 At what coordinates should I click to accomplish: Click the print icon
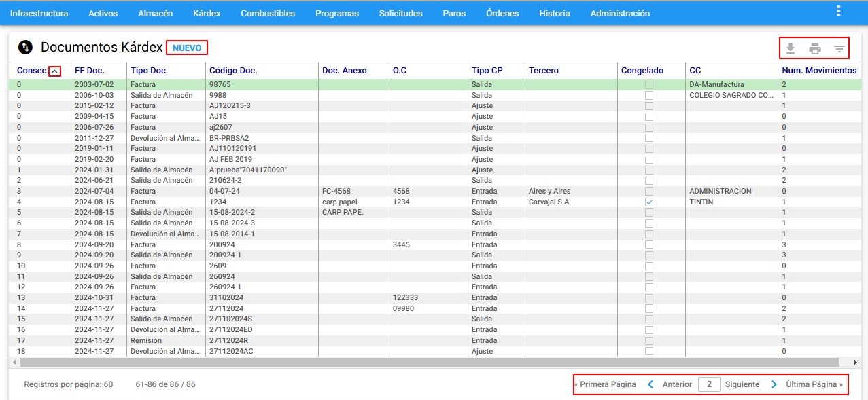pos(814,48)
